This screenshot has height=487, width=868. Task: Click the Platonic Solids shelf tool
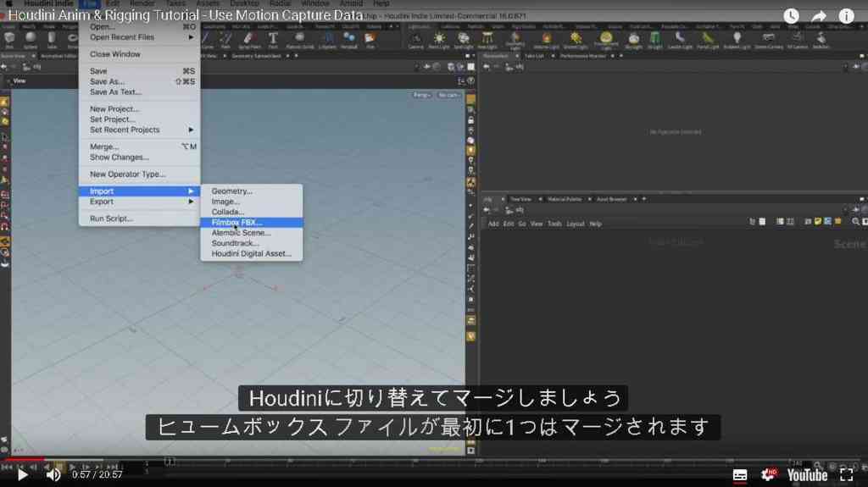click(299, 39)
